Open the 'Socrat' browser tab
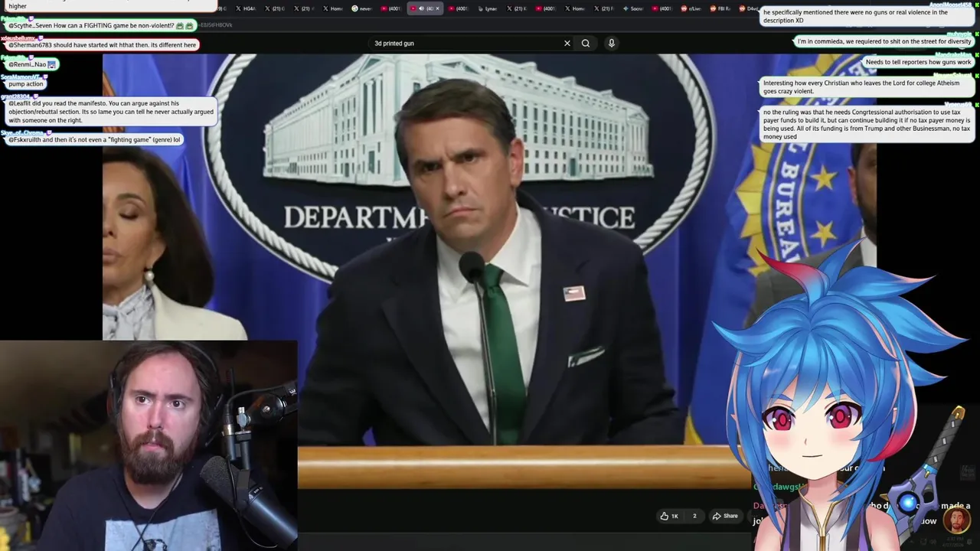The height and width of the screenshot is (551, 980). tap(632, 8)
